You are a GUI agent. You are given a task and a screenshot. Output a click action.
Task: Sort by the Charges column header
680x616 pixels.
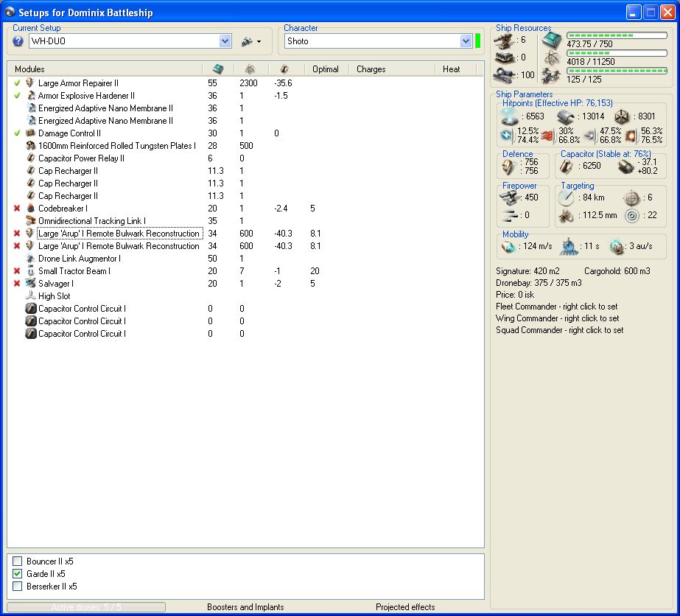click(392, 69)
